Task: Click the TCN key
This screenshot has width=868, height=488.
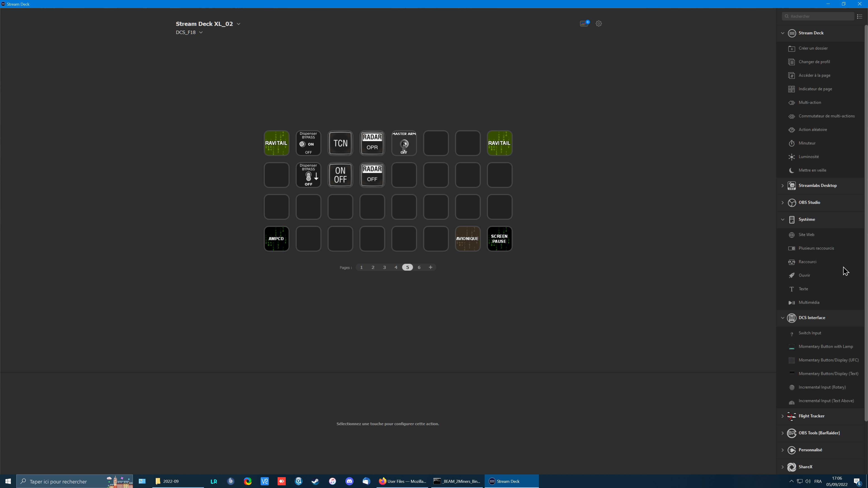Action: tap(340, 143)
